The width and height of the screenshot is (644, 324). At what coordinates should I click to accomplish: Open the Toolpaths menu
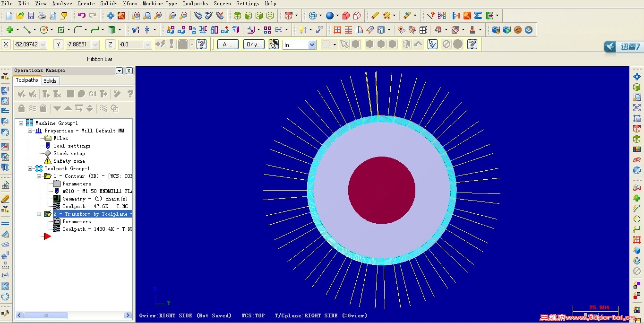point(195,3)
